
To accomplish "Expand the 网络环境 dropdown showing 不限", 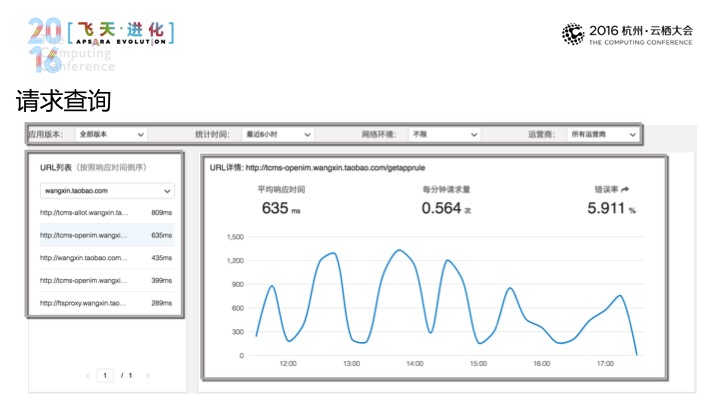I will (444, 134).
